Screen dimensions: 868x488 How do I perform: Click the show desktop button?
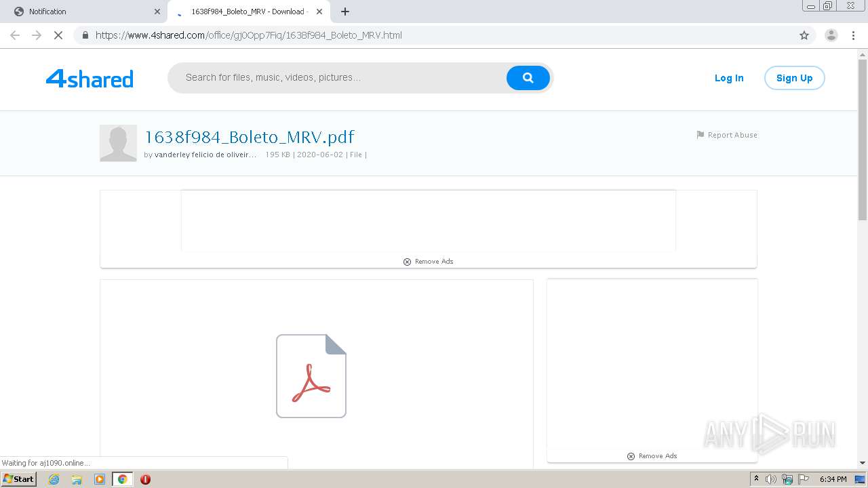[861, 479]
